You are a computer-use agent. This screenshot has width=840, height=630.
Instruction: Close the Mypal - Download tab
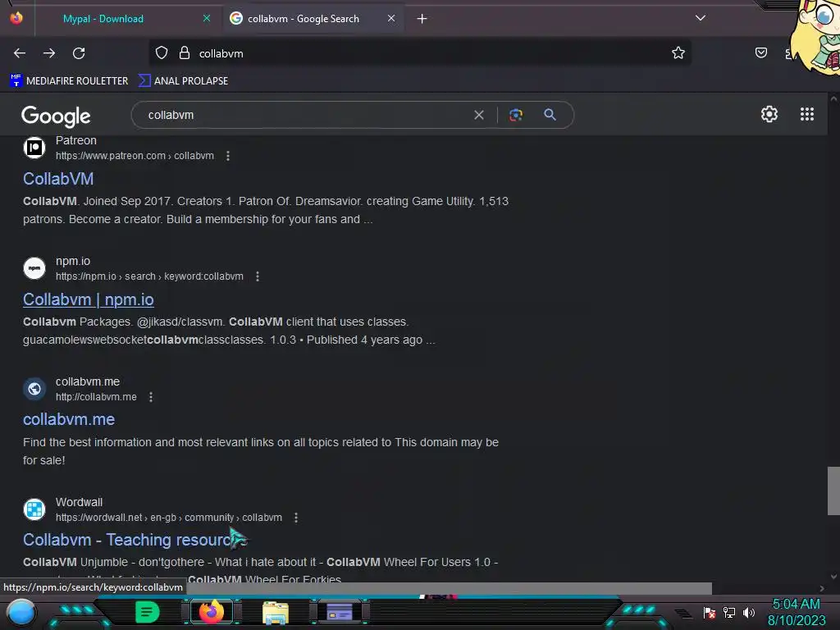(206, 18)
